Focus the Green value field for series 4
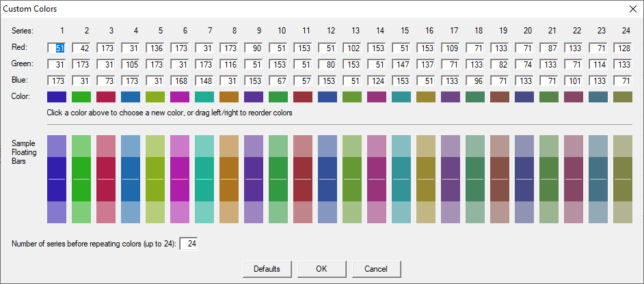This screenshot has width=644, height=284. [x=131, y=65]
